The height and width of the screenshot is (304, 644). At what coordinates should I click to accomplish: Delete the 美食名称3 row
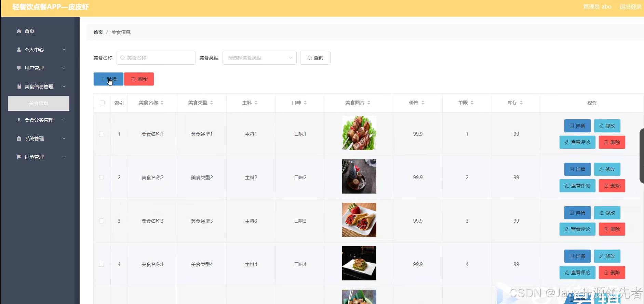coord(612,229)
